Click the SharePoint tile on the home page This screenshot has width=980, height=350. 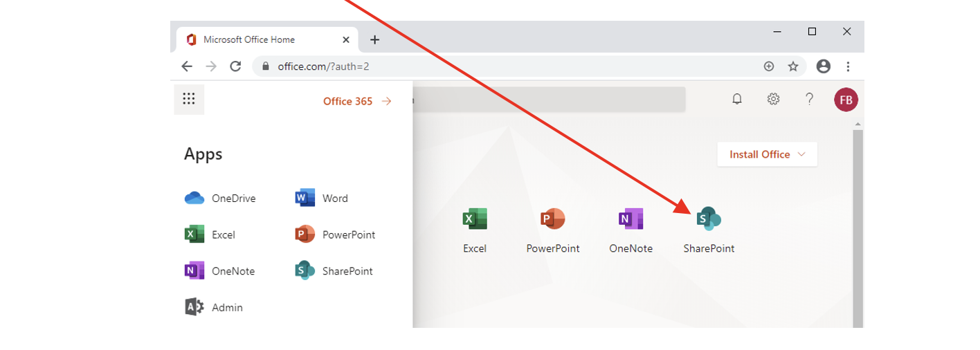pyautogui.click(x=709, y=230)
